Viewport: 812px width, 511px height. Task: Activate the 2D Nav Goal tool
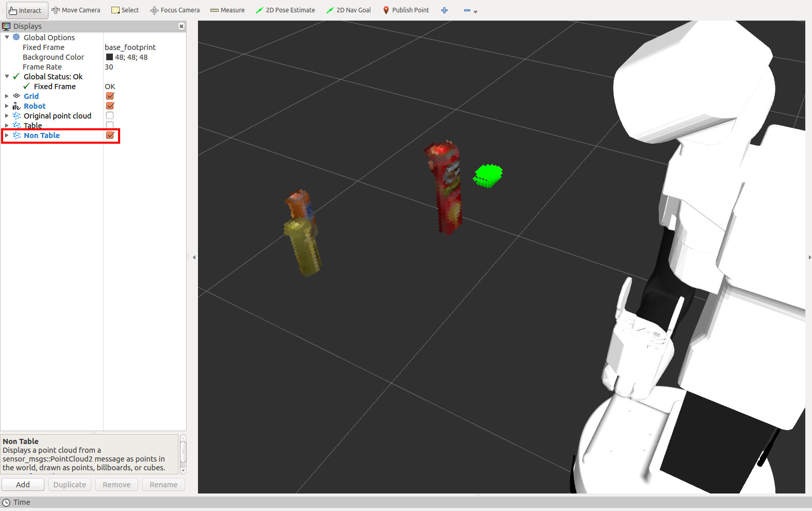click(349, 10)
